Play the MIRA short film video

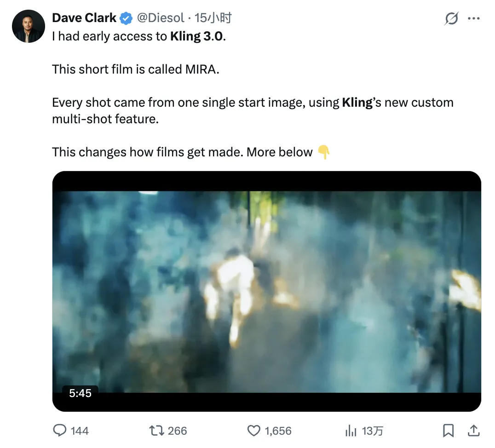pyautogui.click(x=266, y=291)
